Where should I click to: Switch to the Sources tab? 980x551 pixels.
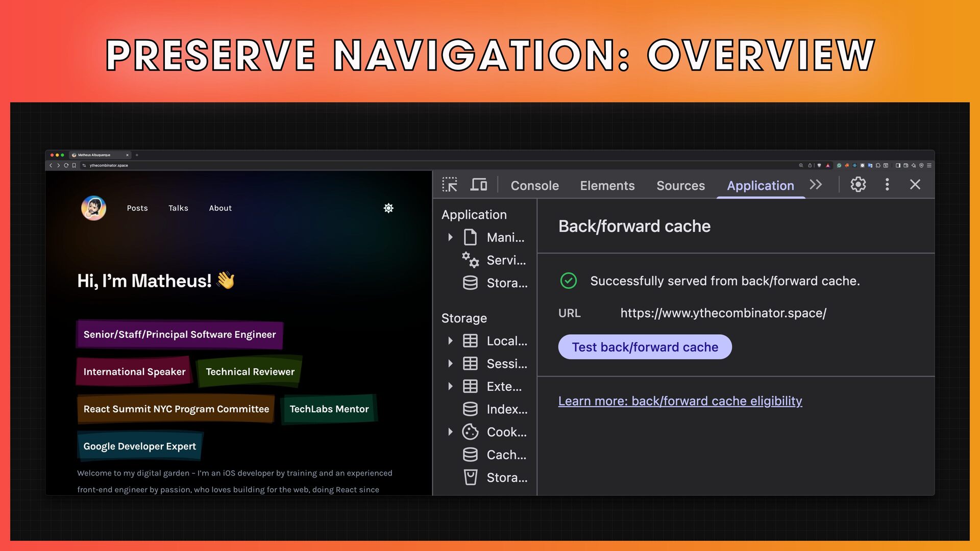tap(680, 186)
